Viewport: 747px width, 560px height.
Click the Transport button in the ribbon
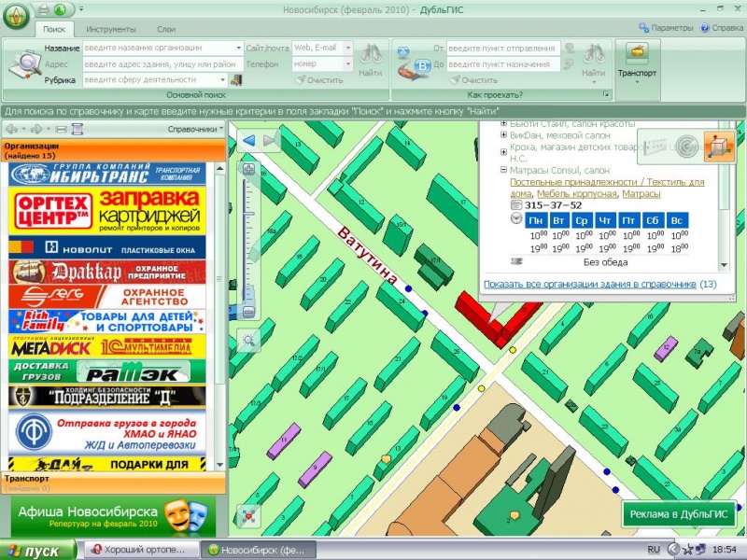click(x=637, y=61)
